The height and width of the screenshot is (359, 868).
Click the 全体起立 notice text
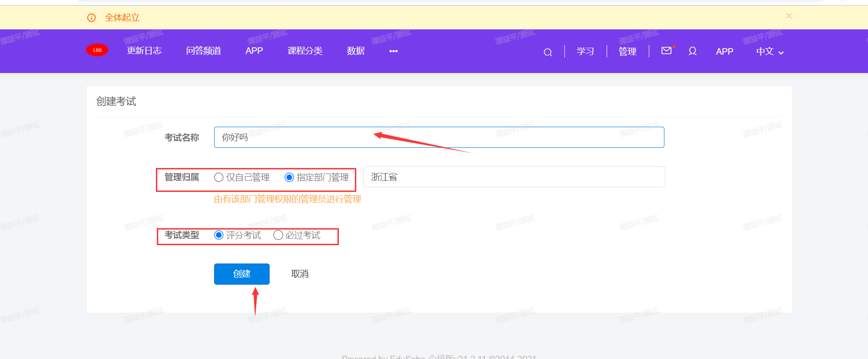point(122,17)
